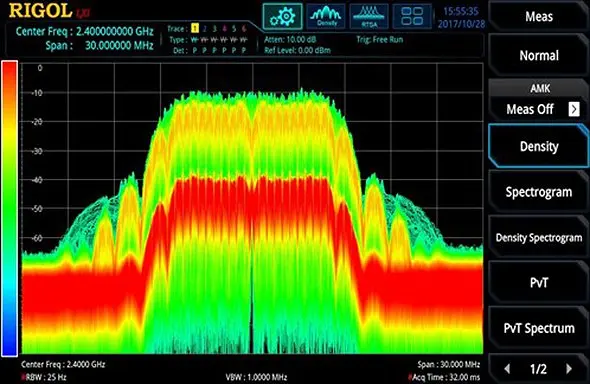
Task: Click the Trig: Free Run label
Action: (x=380, y=39)
